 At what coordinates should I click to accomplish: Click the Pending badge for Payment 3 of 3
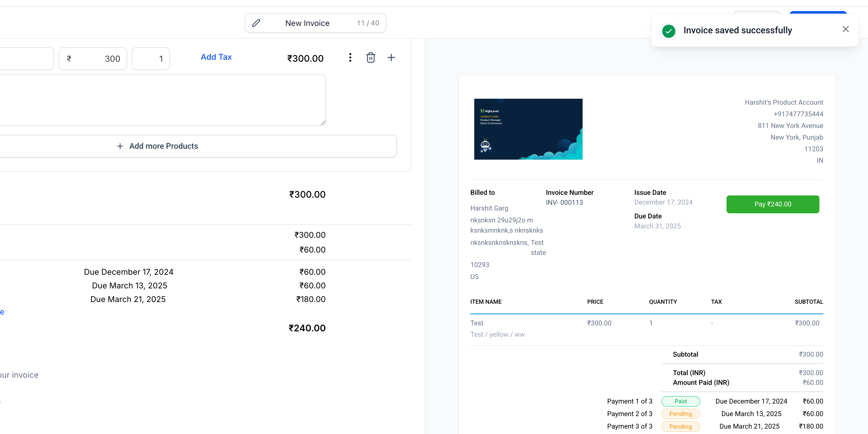pos(680,426)
